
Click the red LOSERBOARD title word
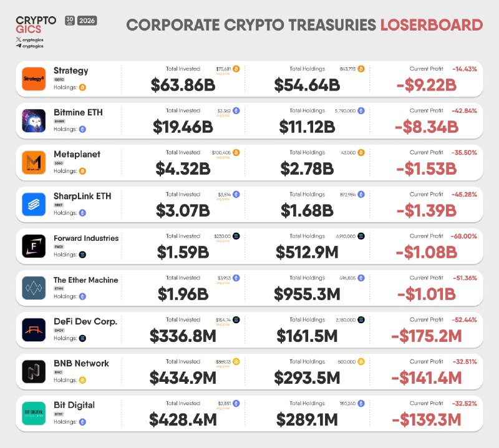432,25
